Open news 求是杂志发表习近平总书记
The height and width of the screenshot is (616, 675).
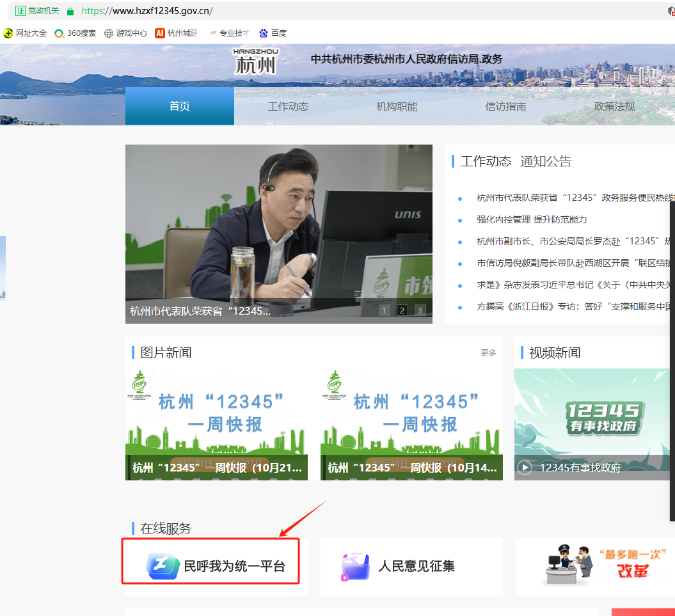point(573,285)
